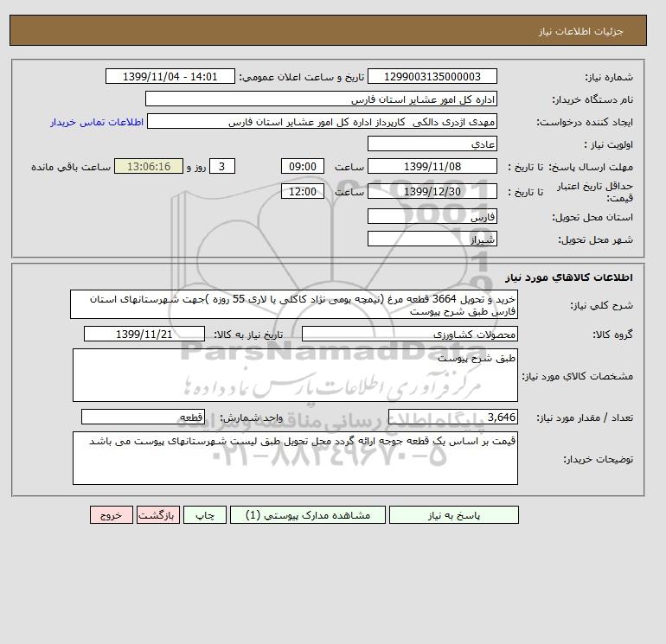The height and width of the screenshot is (644, 666).
Task: Click the پاسخ به نیاز button
Action: 453,514
